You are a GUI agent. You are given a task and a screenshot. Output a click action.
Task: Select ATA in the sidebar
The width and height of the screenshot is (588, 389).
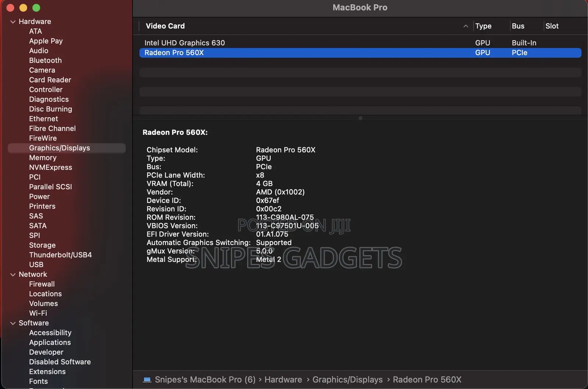tap(35, 31)
